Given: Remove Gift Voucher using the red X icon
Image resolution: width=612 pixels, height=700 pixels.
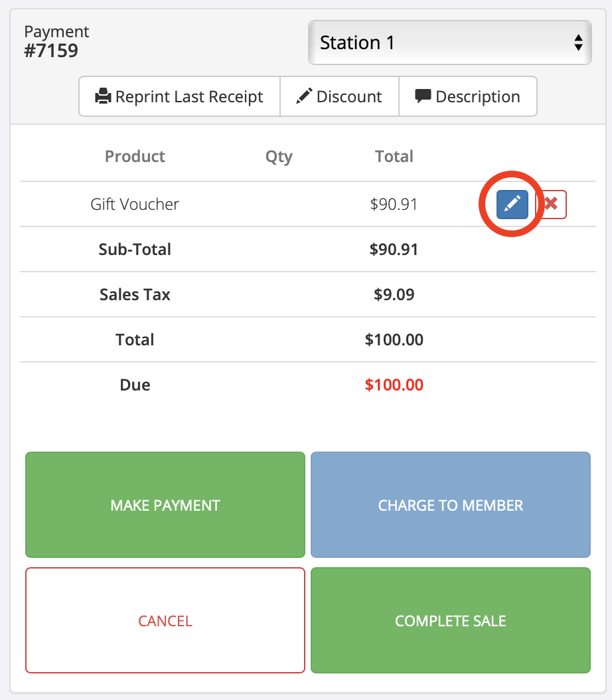Looking at the screenshot, I should [x=551, y=205].
